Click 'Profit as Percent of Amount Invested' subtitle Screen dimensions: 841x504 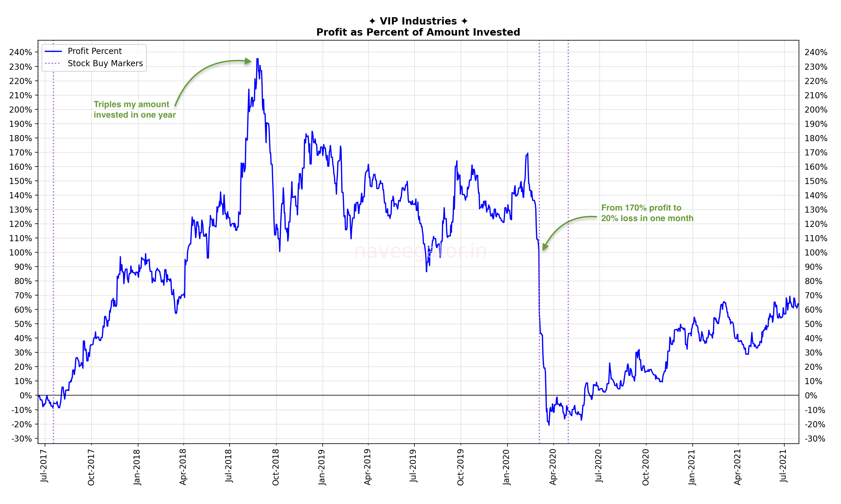coord(418,32)
